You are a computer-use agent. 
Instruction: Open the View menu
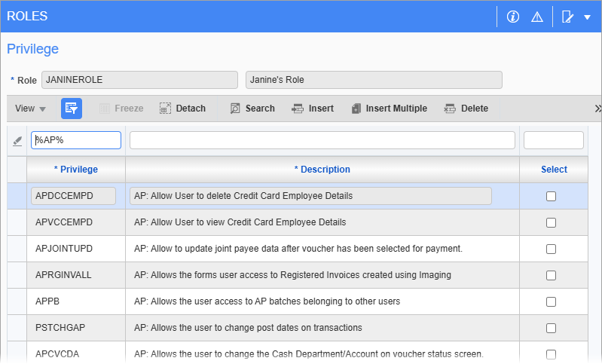(30, 109)
